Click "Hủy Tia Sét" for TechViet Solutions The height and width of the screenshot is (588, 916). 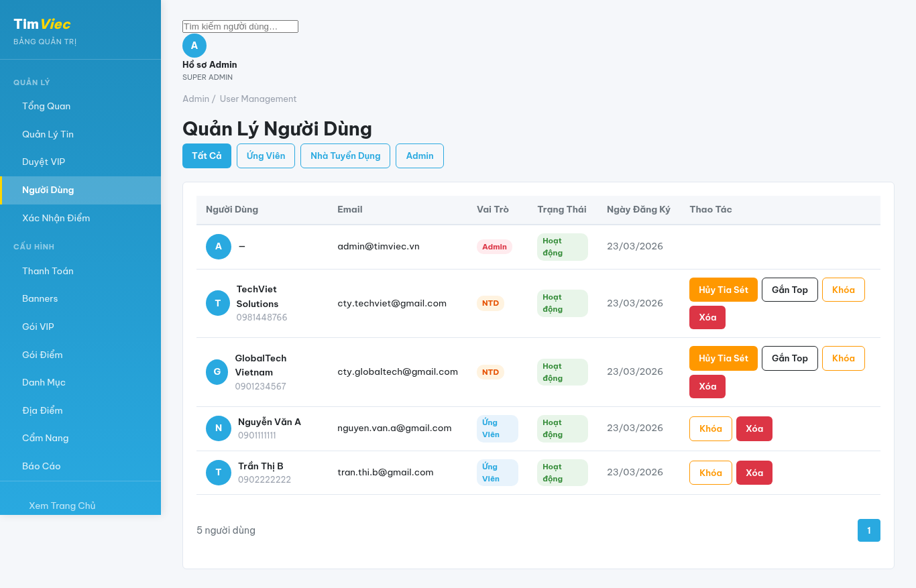[x=723, y=290]
